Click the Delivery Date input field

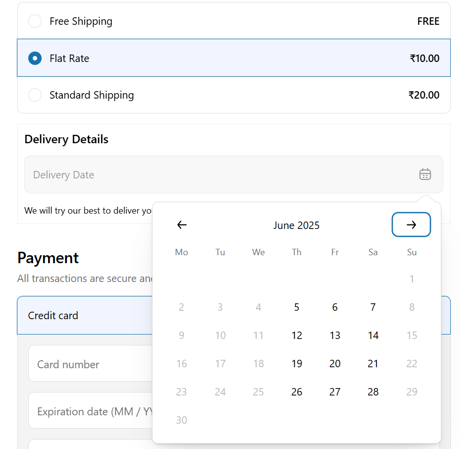(233, 174)
